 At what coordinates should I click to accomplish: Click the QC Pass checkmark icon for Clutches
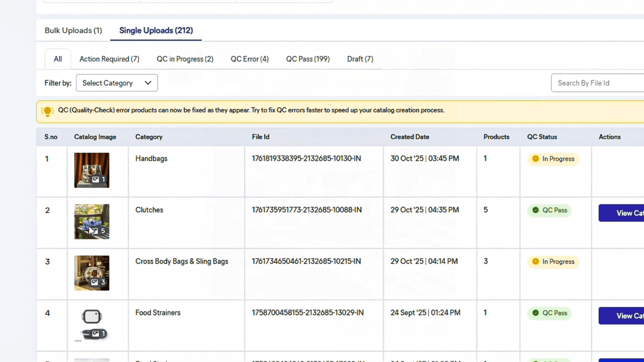coord(535,210)
